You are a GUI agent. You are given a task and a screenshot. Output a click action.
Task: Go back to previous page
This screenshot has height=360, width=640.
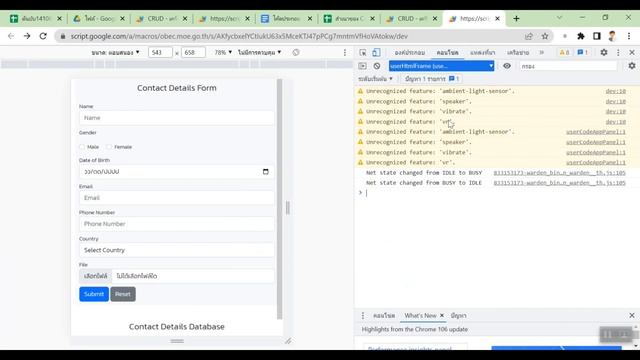(11, 36)
